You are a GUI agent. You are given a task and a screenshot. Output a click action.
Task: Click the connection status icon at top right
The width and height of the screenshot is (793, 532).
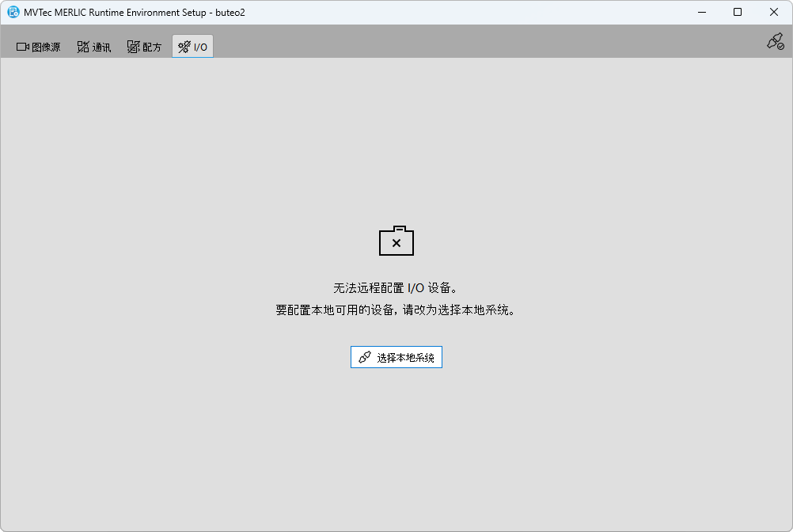click(x=775, y=42)
